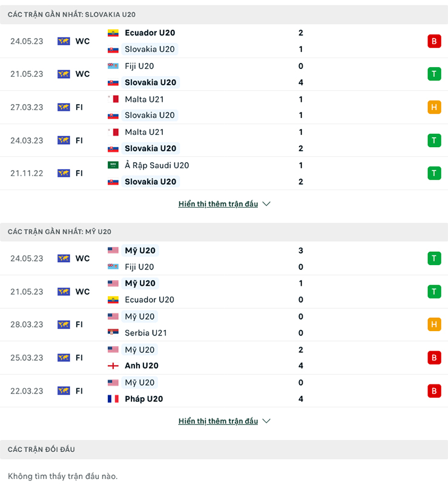Click the orange H badge for Malta U21 draw
Image resolution: width=448 pixels, height=497 pixels.
tap(434, 107)
